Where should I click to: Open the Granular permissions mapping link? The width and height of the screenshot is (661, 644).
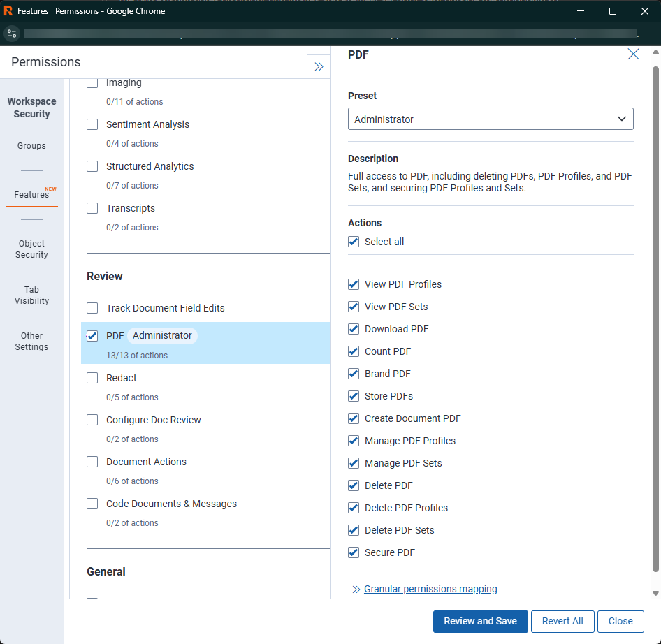coord(430,589)
